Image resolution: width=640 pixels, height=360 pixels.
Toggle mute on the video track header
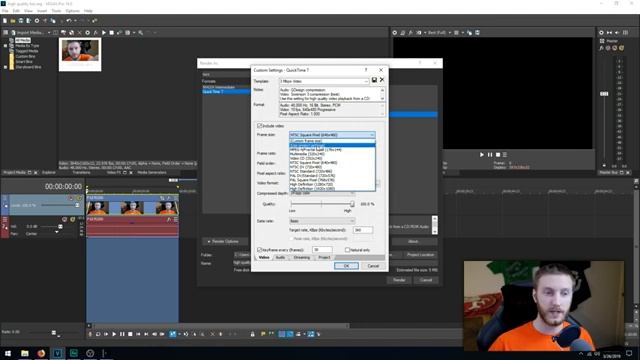pyautogui.click(x=71, y=198)
